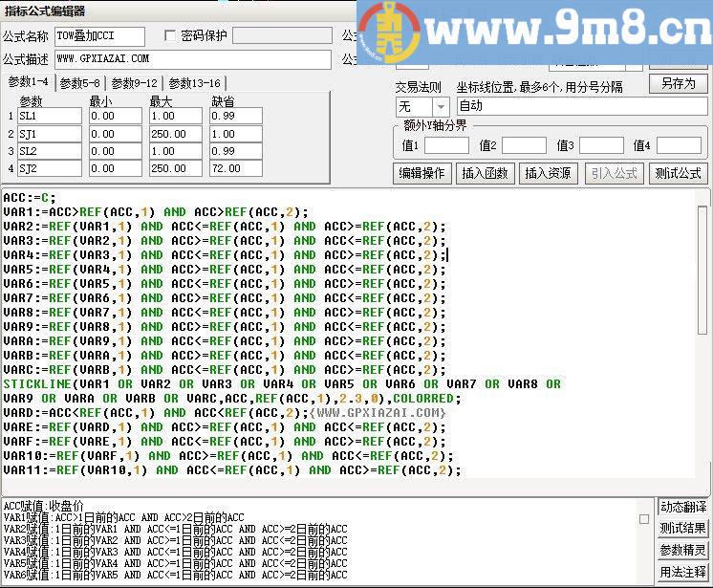Click the SJ2 parameter name field
713x588 pixels.
(50, 168)
